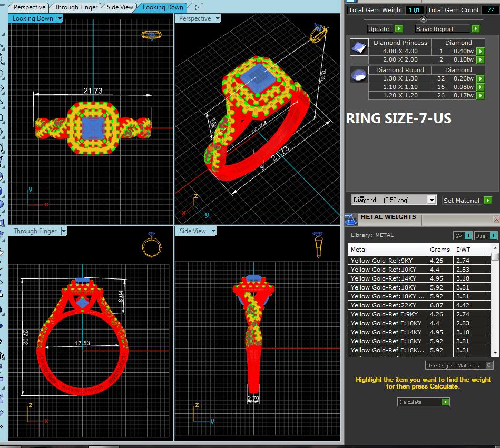Click the gem report panel collapse slider handle
500x448 pixels.
click(423, 19)
